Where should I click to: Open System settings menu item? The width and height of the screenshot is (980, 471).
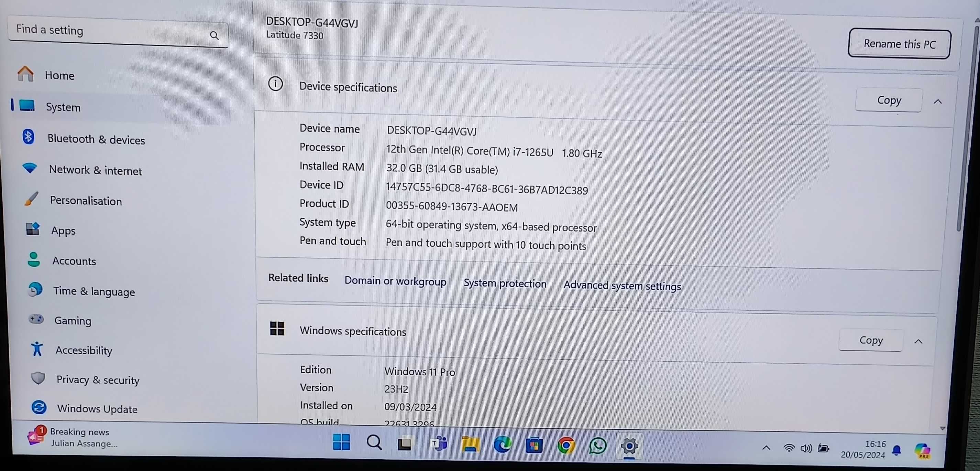63,106
